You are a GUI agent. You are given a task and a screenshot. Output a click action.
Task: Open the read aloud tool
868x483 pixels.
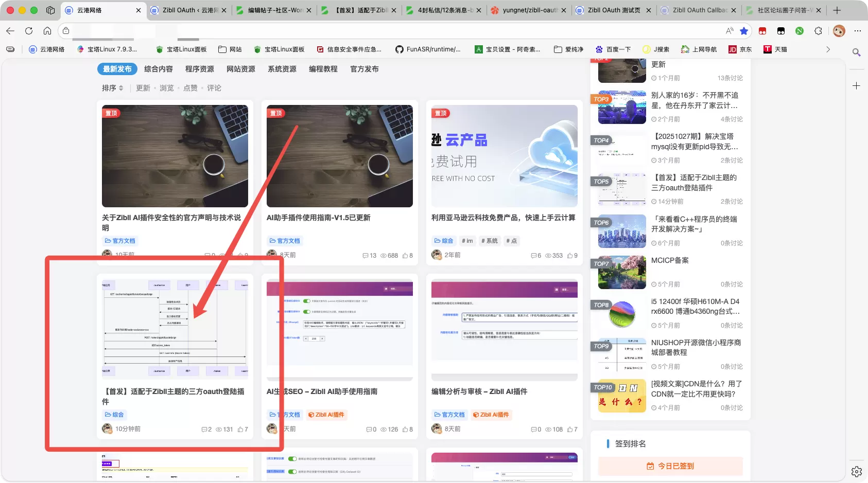(730, 31)
